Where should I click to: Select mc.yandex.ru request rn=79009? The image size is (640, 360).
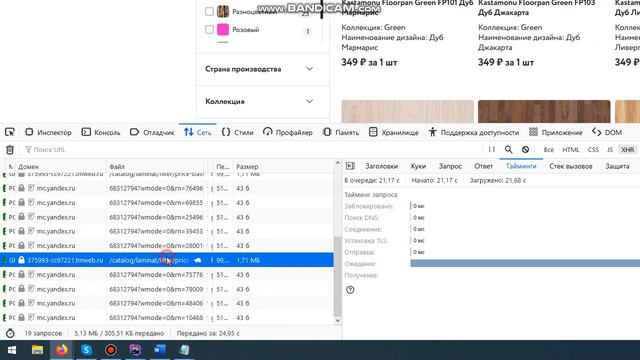[167, 289]
